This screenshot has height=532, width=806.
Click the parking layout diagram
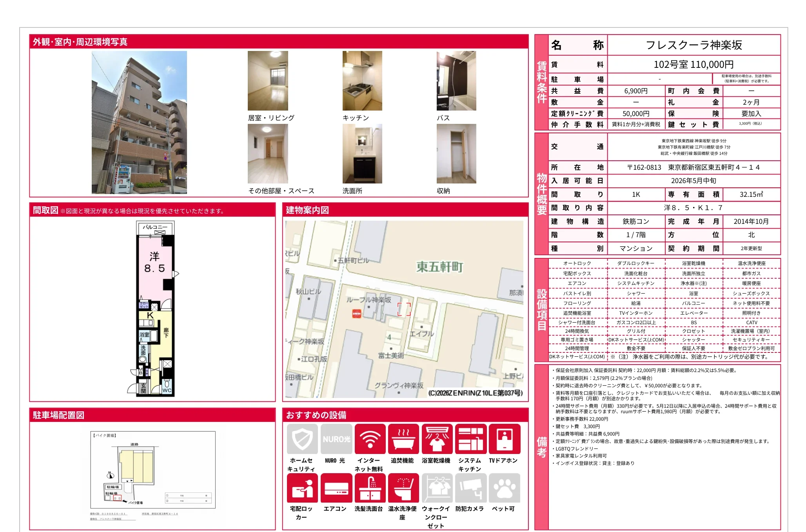153,470
